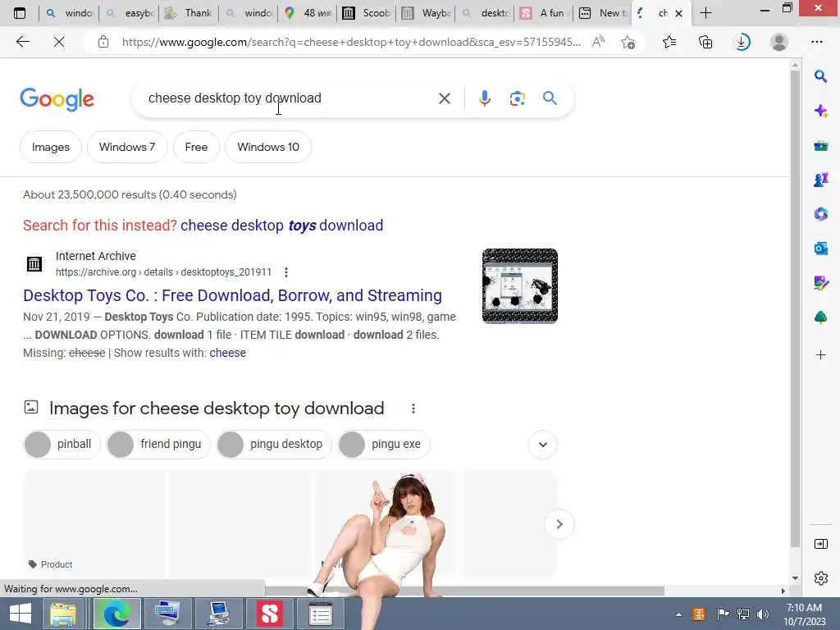This screenshot has width=840, height=630.
Task: Open the sidebar tree icon
Action: [820, 317]
